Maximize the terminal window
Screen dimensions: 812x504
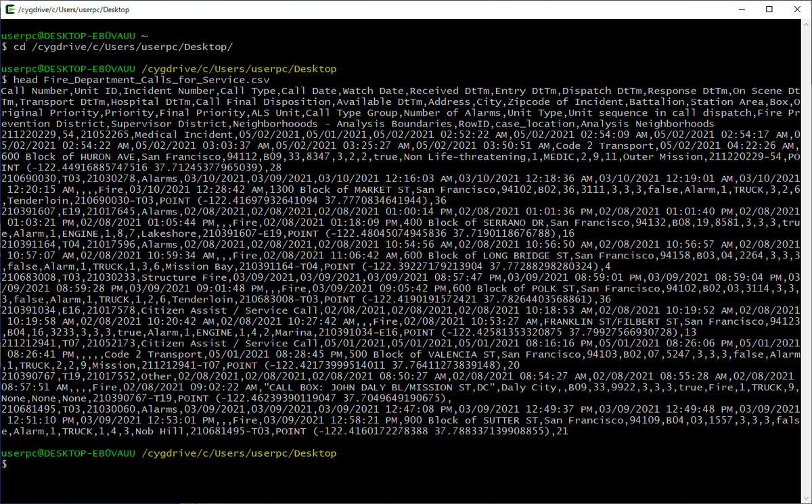click(769, 9)
